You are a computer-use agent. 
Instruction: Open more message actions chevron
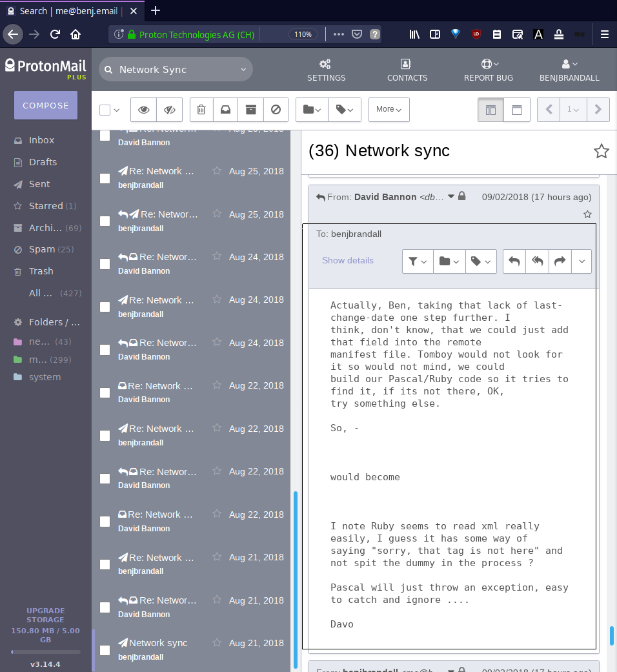click(x=582, y=261)
